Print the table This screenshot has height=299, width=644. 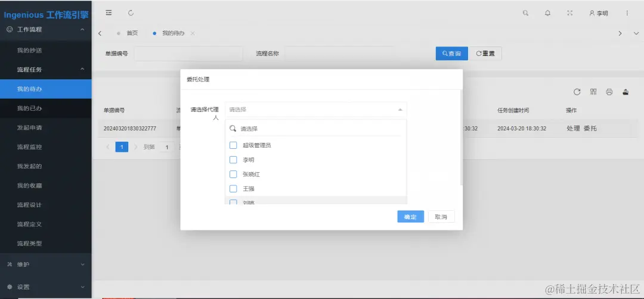click(x=609, y=92)
